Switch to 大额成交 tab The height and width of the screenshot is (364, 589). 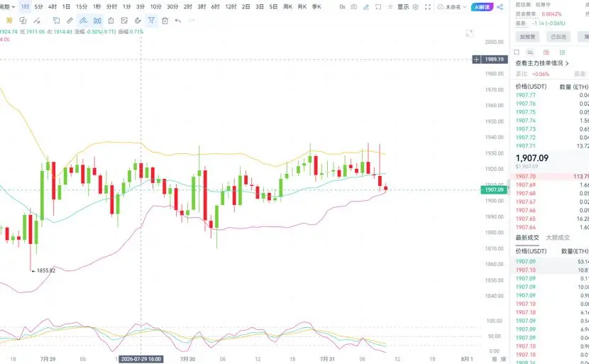(x=558, y=238)
